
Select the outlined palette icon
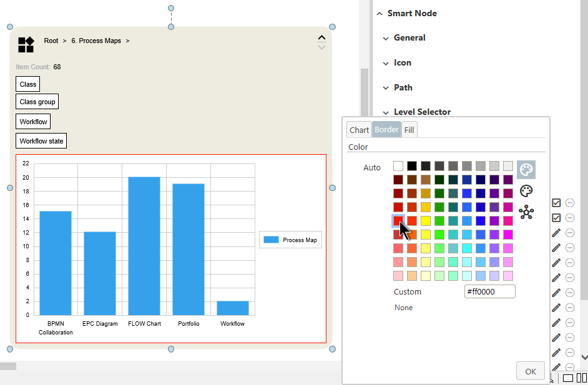[x=526, y=191]
